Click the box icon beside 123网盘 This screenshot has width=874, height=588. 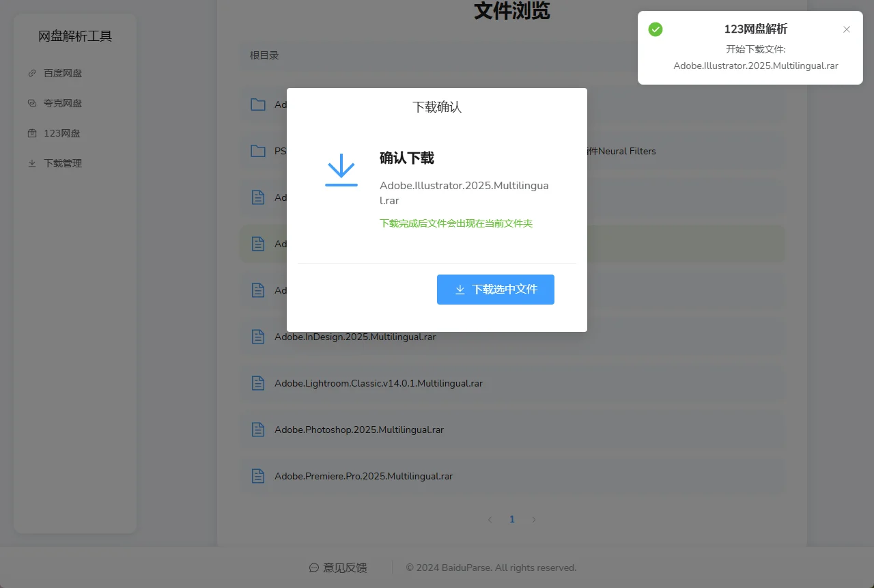coord(32,133)
